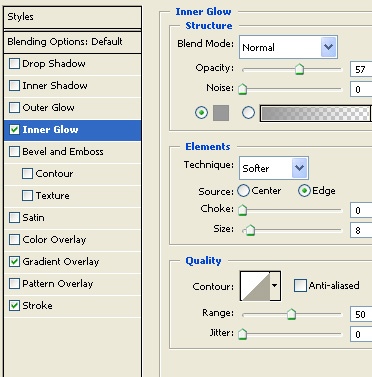
Task: Toggle the Texture sub-effect checkbox
Action: pos(27,195)
